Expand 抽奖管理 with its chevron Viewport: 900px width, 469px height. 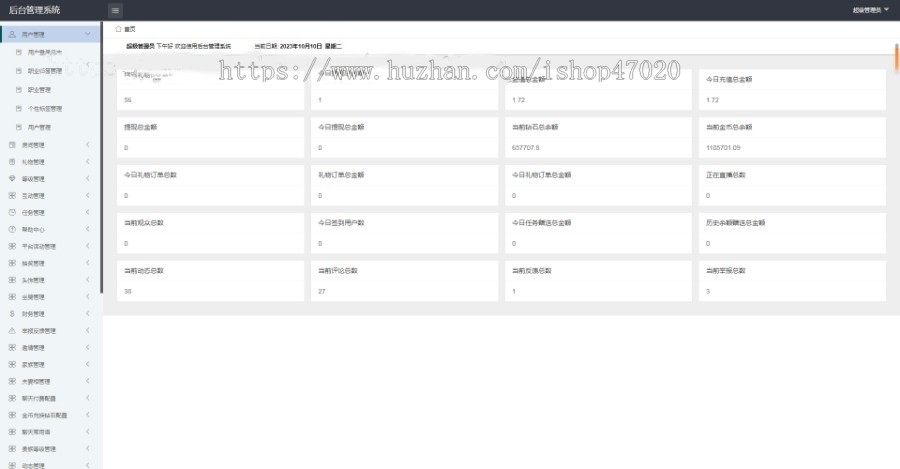pos(88,263)
